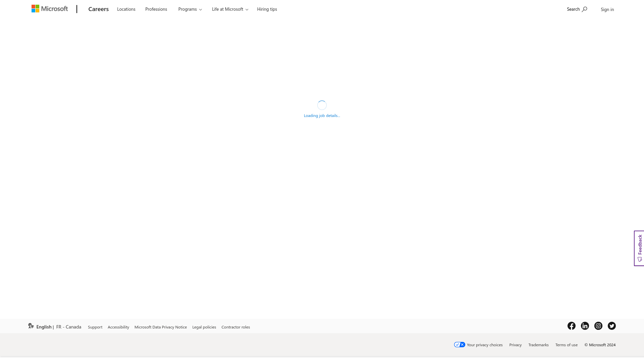Select English language option
The image size is (644, 362).
[44, 327]
